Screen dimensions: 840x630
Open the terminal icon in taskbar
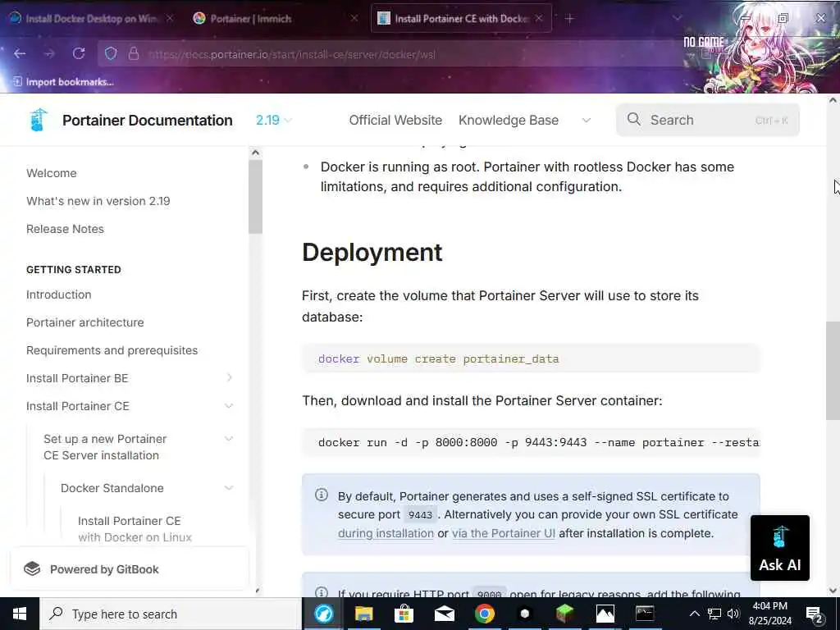tap(645, 614)
